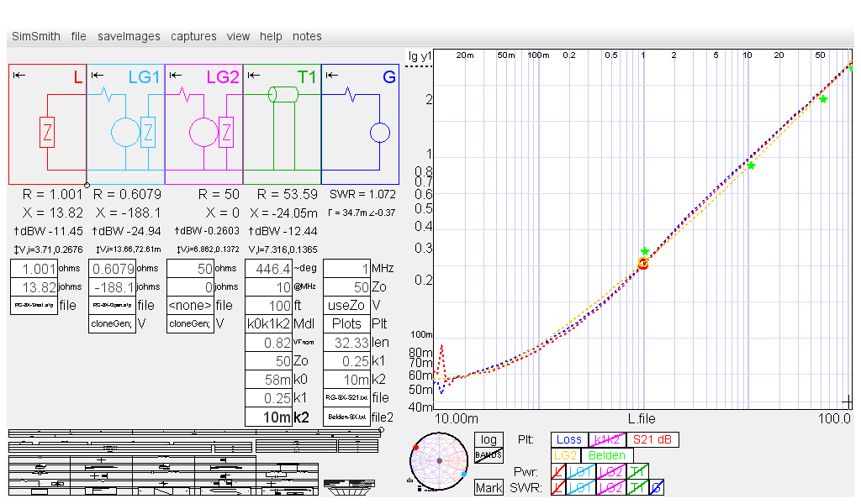
Task: Toggle the red S21 dB plot trace
Action: point(652,440)
